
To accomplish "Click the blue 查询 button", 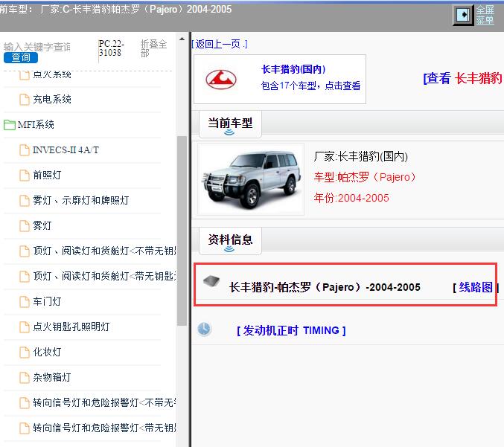I will [21, 57].
